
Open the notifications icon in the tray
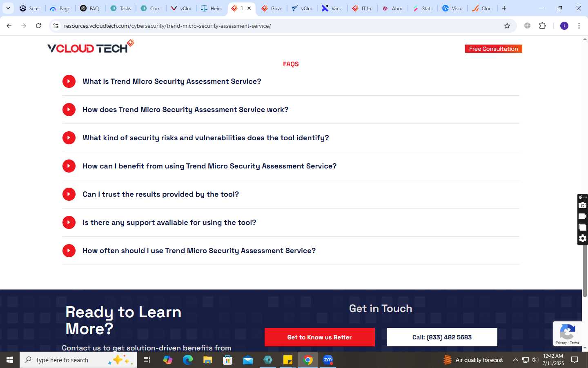point(575,360)
